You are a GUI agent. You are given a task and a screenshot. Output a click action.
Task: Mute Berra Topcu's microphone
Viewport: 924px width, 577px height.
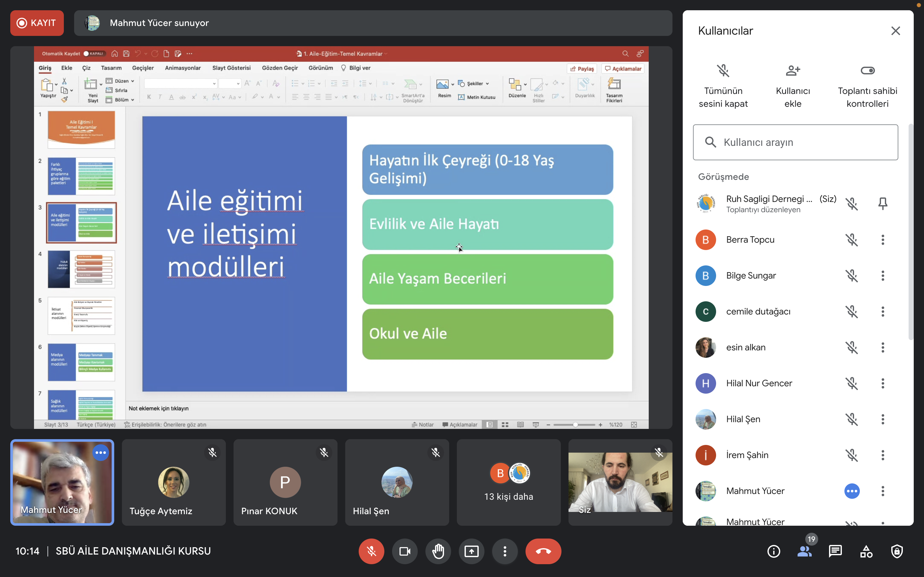tap(851, 240)
